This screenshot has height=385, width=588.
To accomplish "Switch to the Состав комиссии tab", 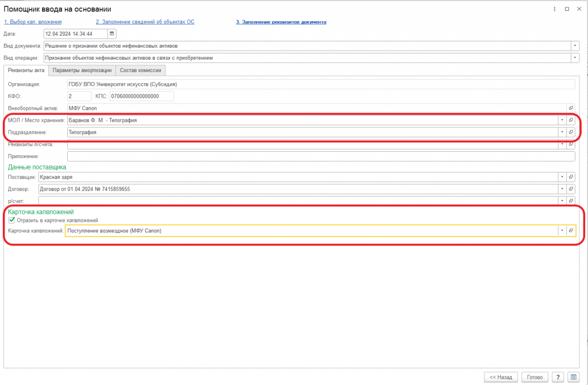I will coord(141,70).
